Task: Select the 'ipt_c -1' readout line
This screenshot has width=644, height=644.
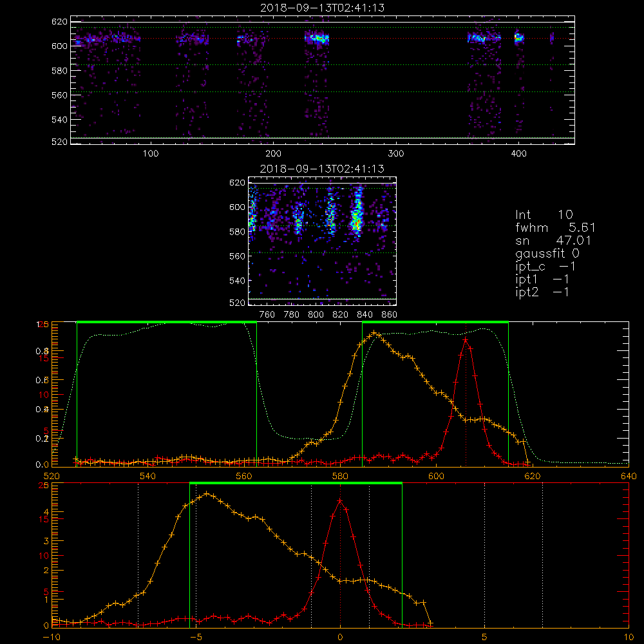Action: click(545, 267)
